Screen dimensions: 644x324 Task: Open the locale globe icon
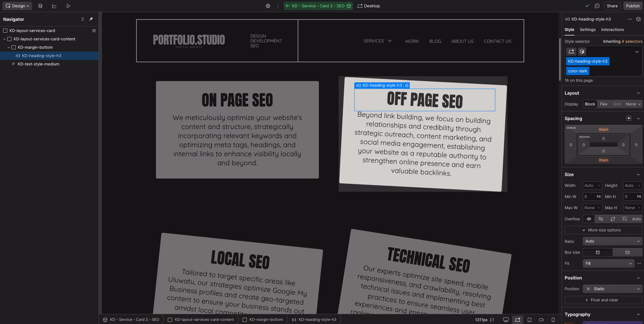tap(268, 6)
